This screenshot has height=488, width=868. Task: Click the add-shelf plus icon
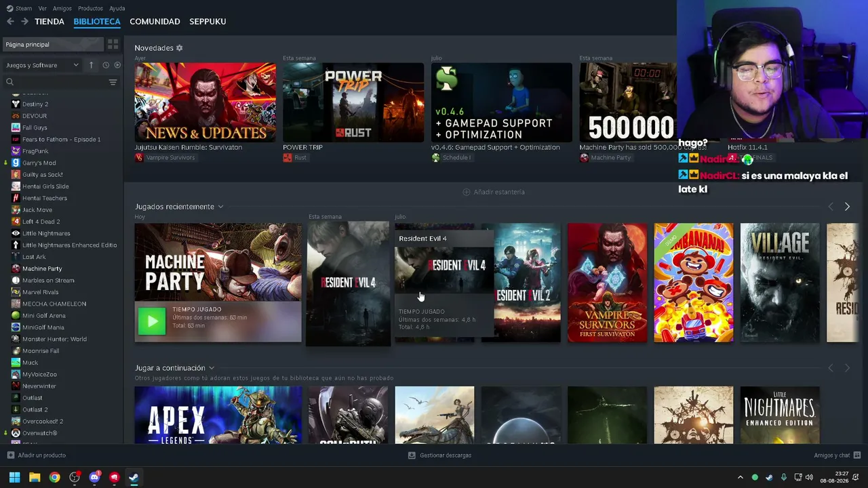click(466, 192)
